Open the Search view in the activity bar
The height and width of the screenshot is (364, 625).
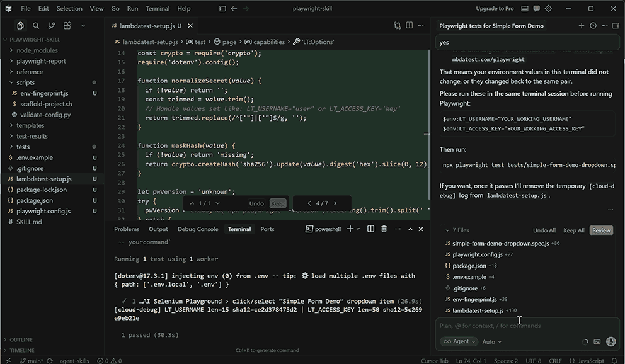(x=36, y=26)
